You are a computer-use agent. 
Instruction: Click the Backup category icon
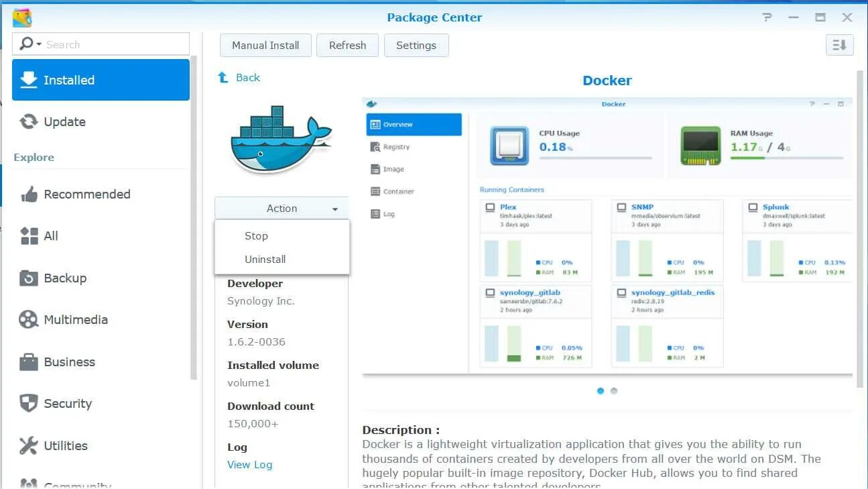[x=29, y=278]
